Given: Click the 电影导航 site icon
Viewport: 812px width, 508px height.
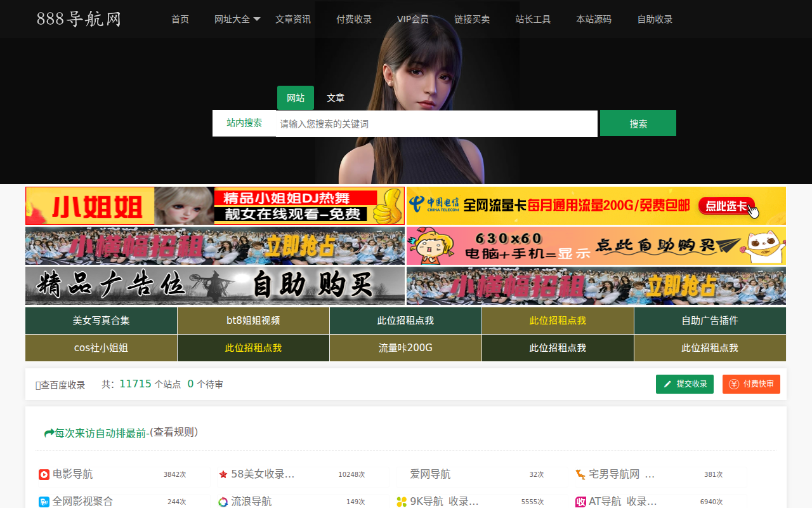Looking at the screenshot, I should point(43,474).
